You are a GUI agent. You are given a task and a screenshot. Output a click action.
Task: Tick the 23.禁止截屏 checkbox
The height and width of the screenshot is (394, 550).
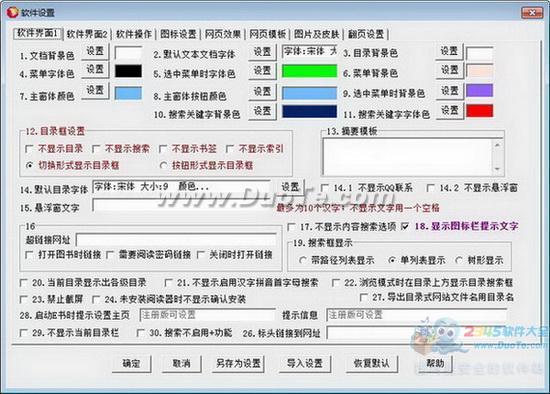click(x=24, y=299)
